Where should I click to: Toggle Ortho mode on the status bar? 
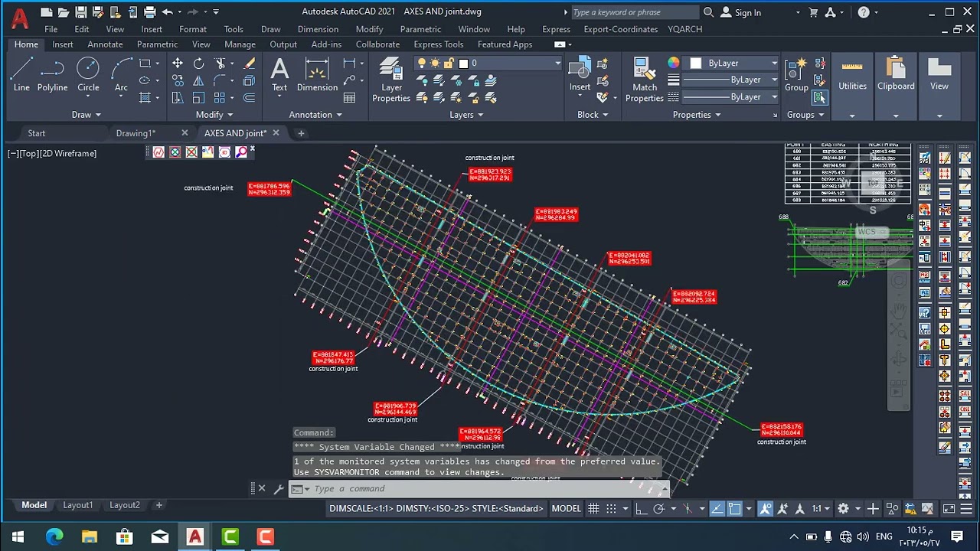(x=642, y=509)
